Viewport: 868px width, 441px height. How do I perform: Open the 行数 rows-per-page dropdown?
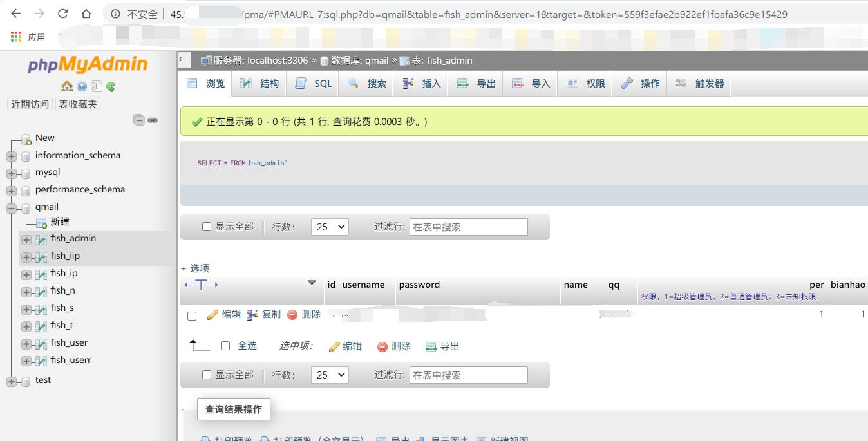tap(329, 226)
